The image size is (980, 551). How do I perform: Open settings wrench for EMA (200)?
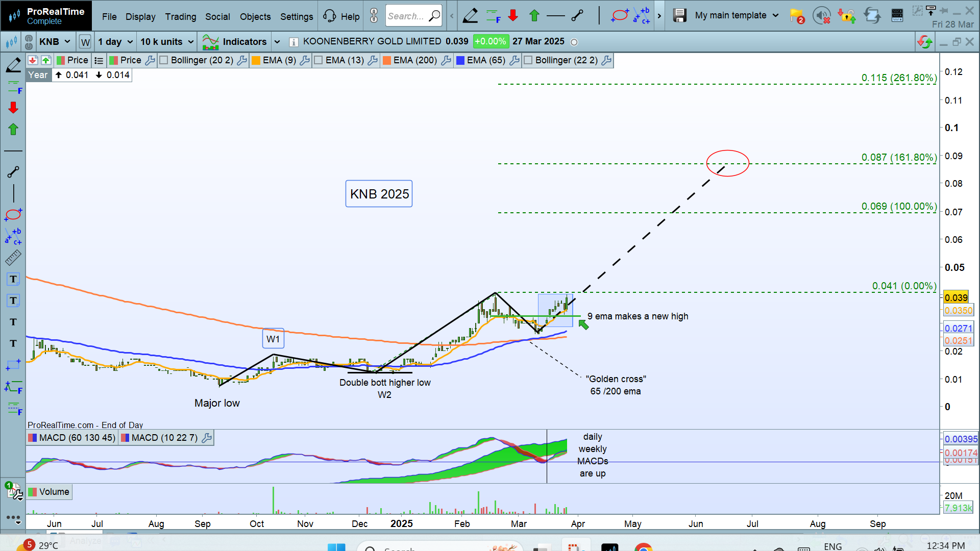pyautogui.click(x=446, y=60)
